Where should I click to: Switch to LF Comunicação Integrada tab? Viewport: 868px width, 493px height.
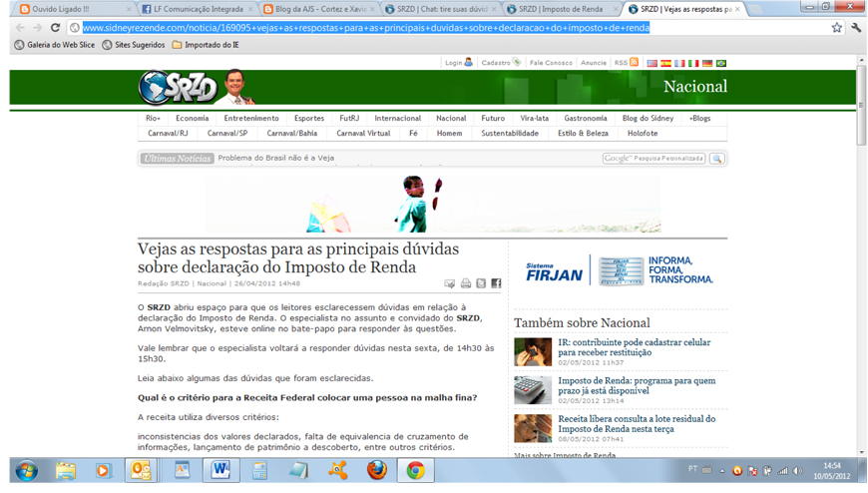click(197, 9)
